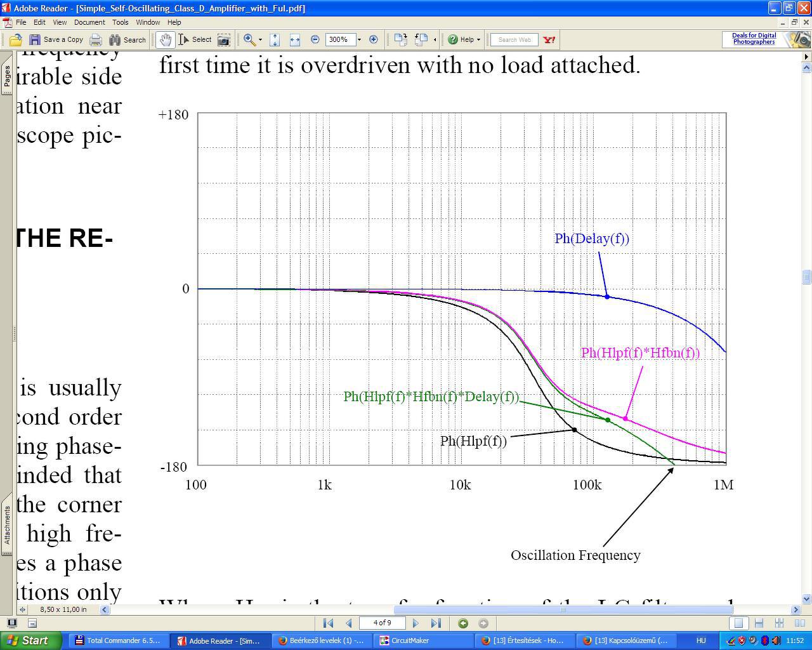Screen dimensions: 812x650
Task: Switch to CircuitMaker in taskbar
Action: tap(422, 640)
